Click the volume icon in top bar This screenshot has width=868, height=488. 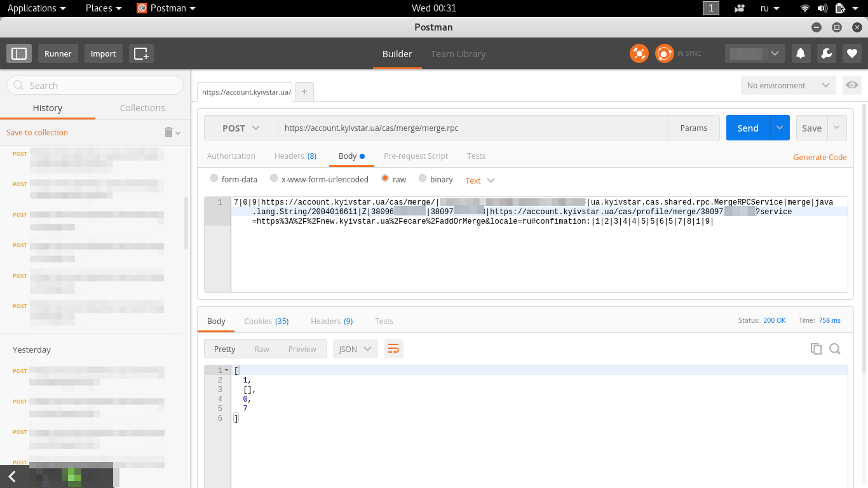coord(822,8)
